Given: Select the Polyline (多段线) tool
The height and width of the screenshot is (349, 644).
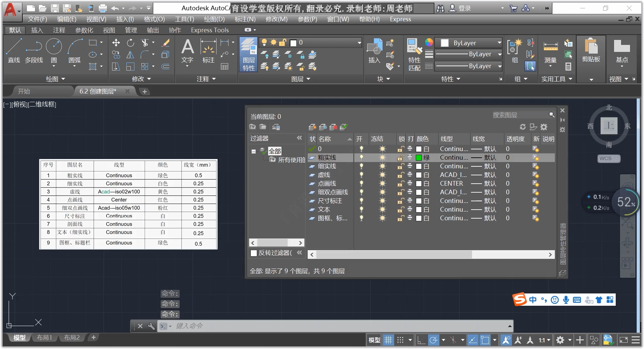Looking at the screenshot, I should coord(34,51).
